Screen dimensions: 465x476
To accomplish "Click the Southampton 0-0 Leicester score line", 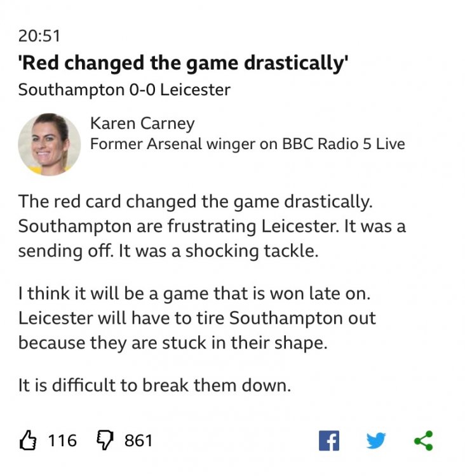I will click(x=125, y=89).
